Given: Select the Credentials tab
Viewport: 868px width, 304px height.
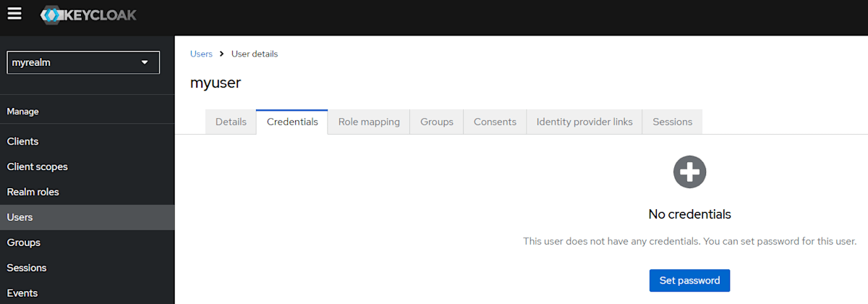Looking at the screenshot, I should click(x=292, y=122).
